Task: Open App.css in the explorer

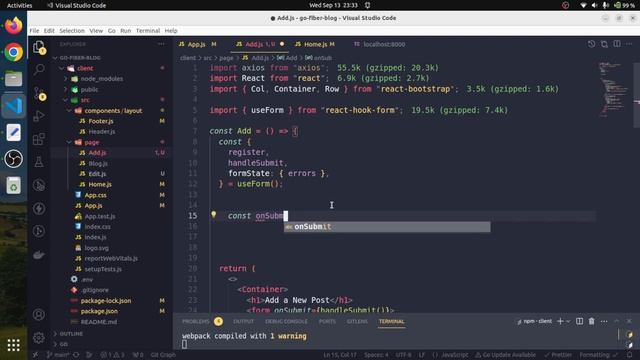Action: [x=96, y=195]
